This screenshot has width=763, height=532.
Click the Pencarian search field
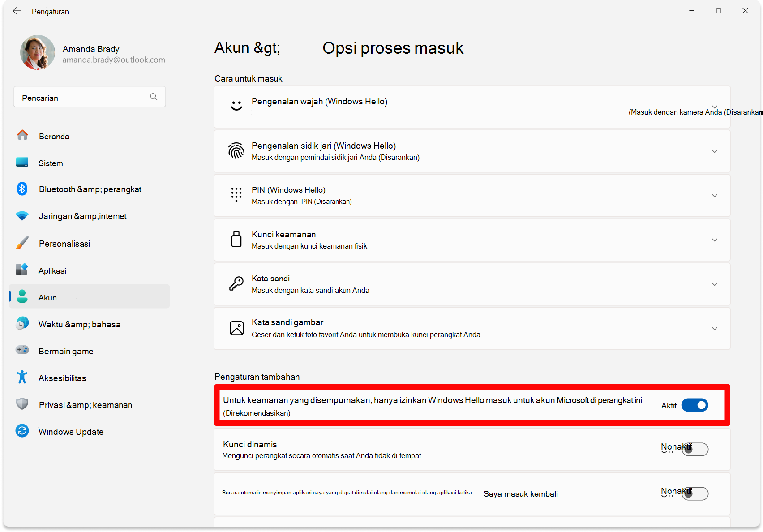coord(90,97)
